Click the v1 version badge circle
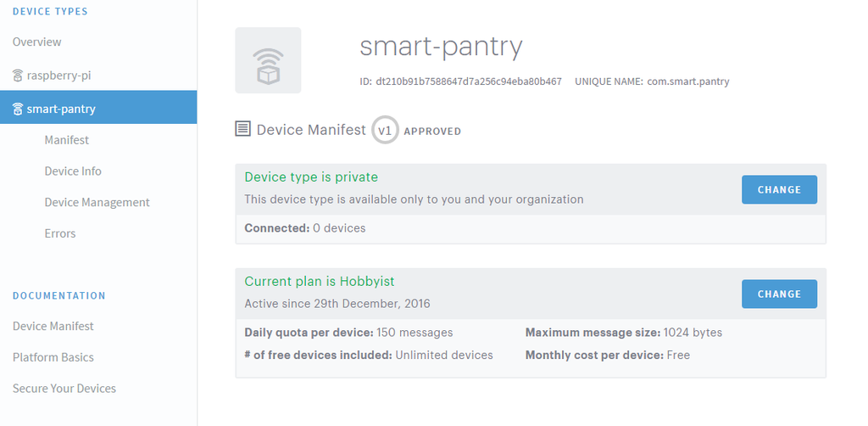 click(x=385, y=130)
